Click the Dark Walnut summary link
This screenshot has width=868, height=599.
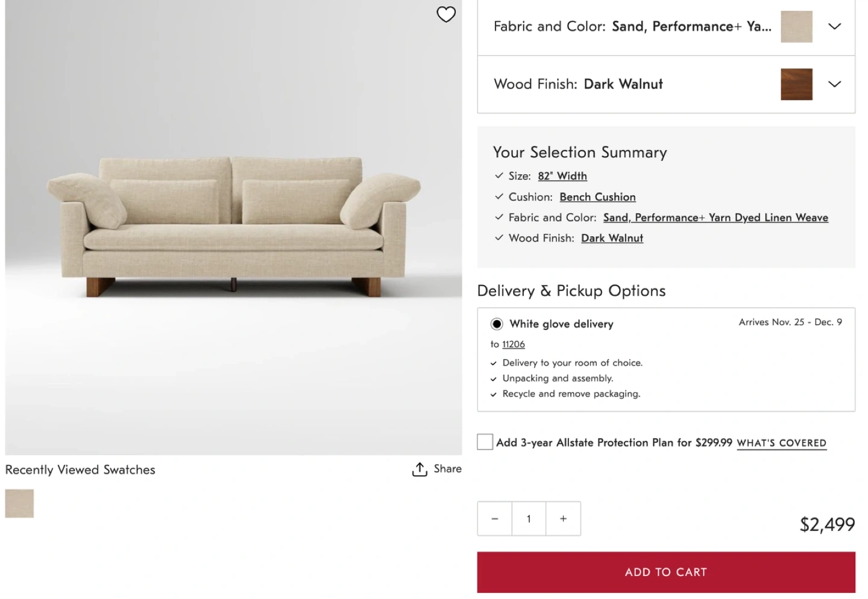coord(612,238)
